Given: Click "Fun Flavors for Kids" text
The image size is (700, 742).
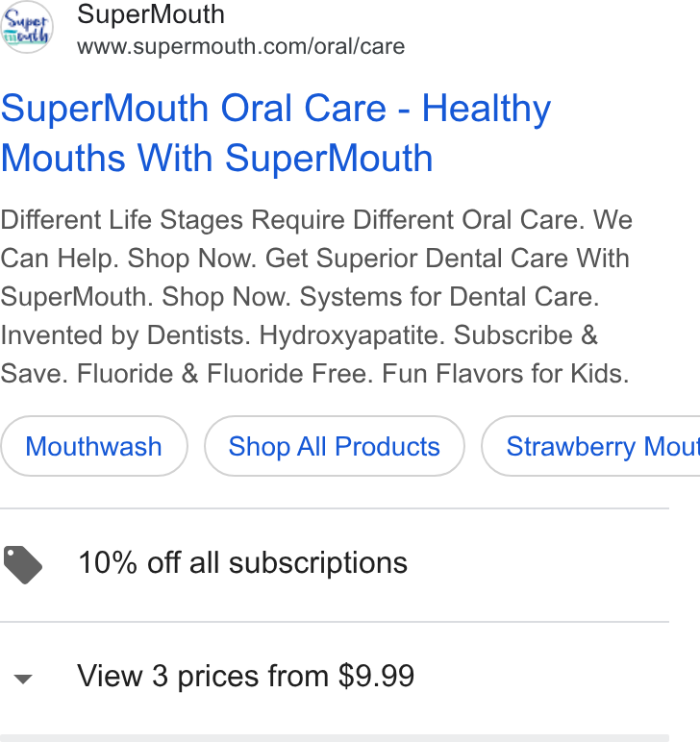Looking at the screenshot, I should coord(506,373).
